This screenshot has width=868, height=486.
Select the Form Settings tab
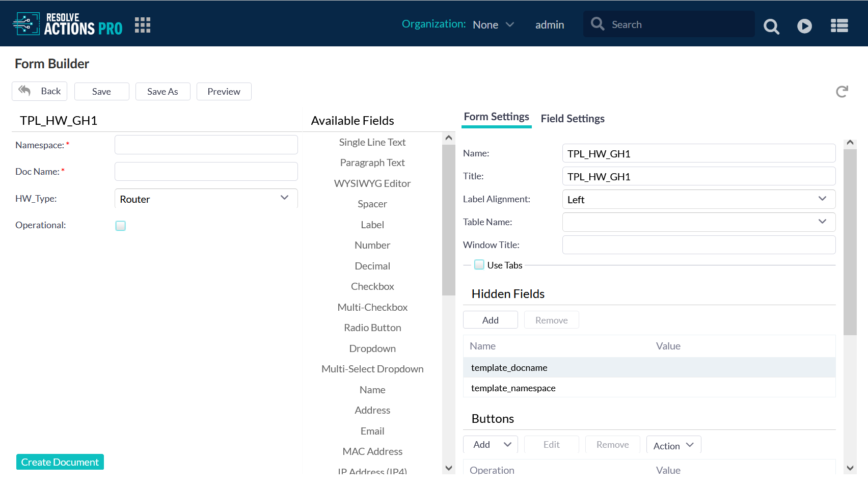[x=496, y=117]
